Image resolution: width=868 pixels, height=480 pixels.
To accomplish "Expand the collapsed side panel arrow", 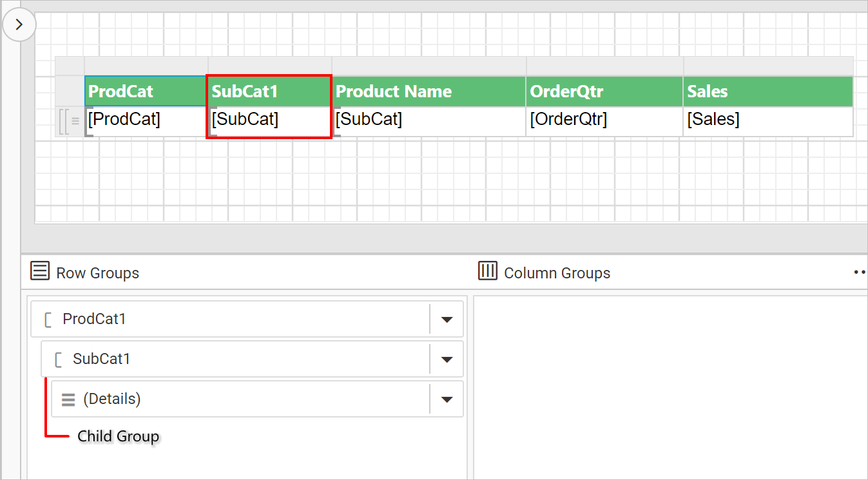I will click(x=19, y=24).
